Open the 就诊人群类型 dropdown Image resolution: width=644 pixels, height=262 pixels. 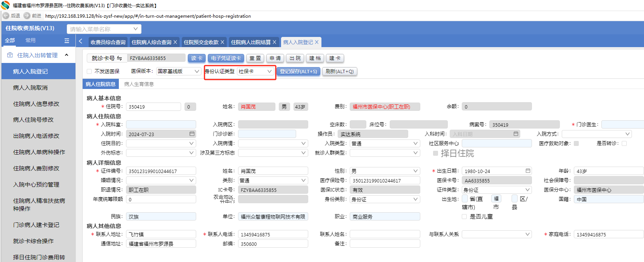point(385,153)
